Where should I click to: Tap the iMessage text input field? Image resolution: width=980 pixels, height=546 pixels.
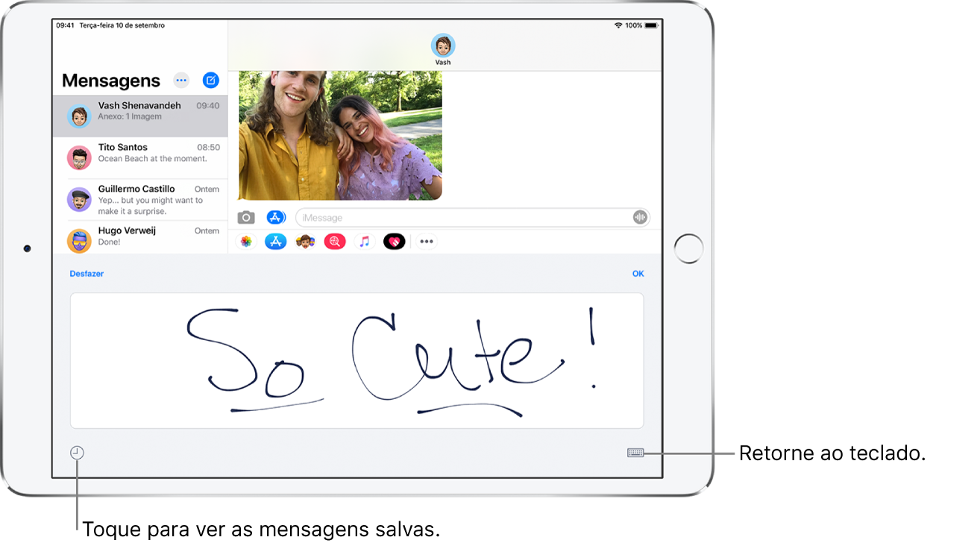pos(473,218)
